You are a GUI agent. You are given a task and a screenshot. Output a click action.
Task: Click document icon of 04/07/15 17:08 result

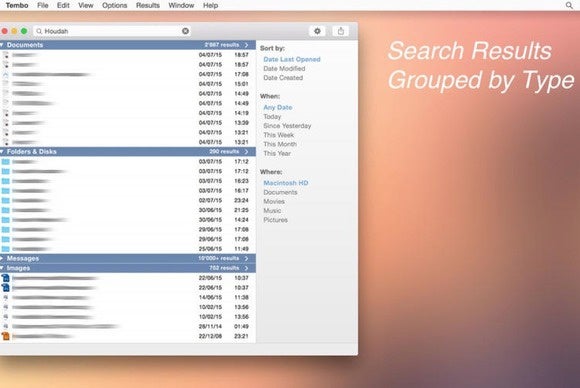pos(6,74)
